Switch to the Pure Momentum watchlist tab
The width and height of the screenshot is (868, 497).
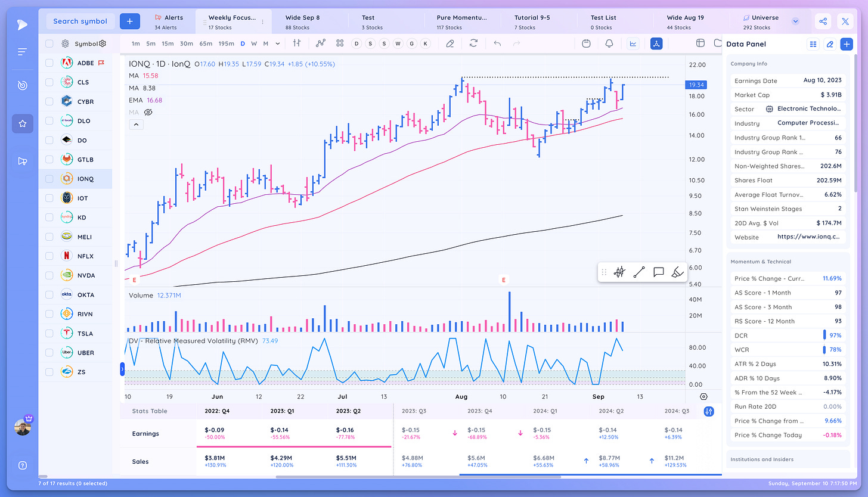click(462, 22)
